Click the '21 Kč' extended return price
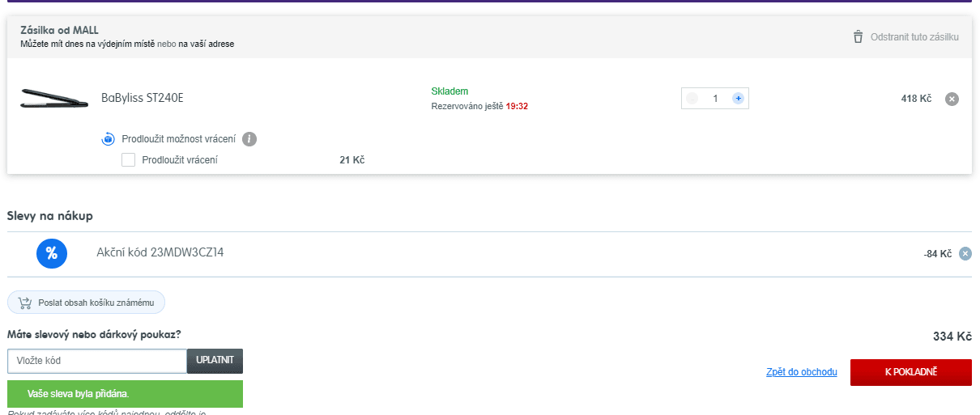Image resolution: width=980 pixels, height=415 pixels. [x=352, y=160]
